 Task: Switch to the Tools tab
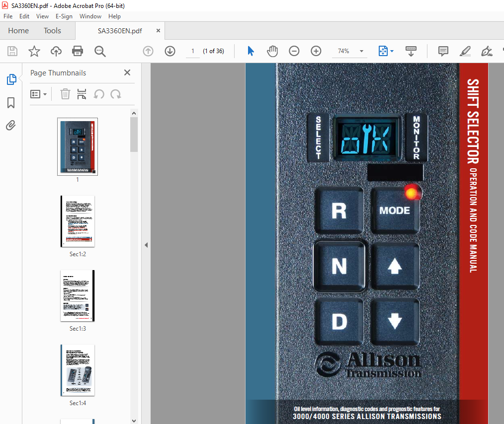point(52,31)
